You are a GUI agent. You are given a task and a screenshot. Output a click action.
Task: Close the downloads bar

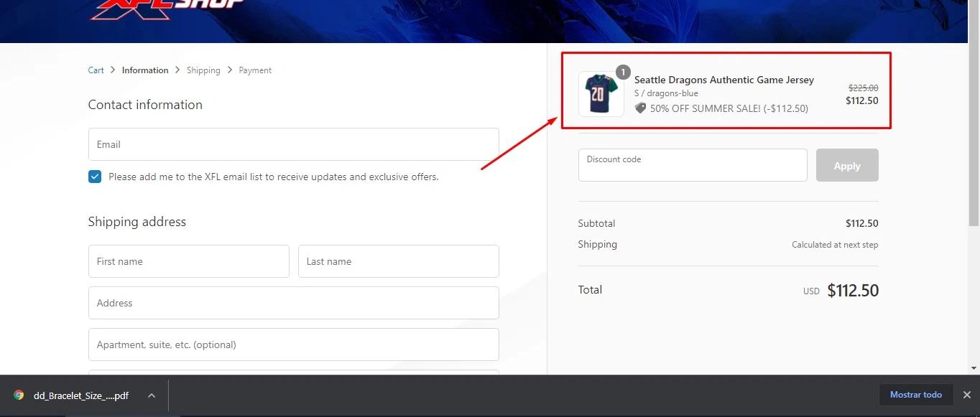coord(966,395)
